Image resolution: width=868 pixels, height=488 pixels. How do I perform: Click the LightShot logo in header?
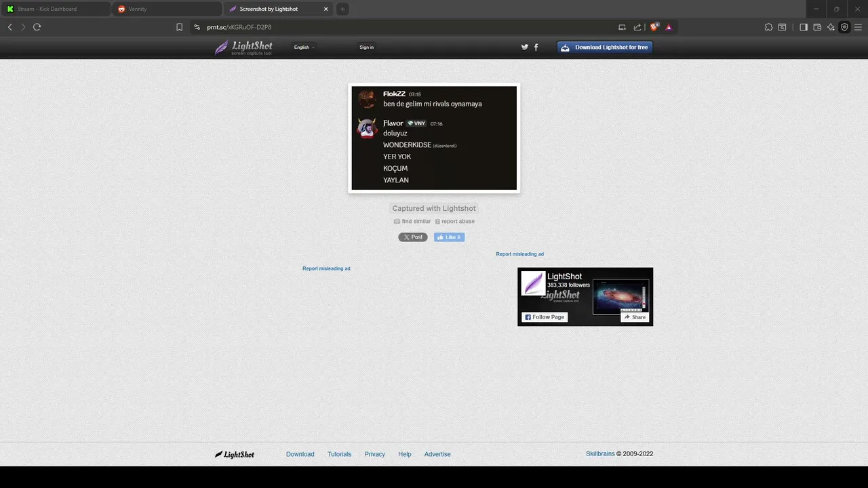tap(243, 47)
